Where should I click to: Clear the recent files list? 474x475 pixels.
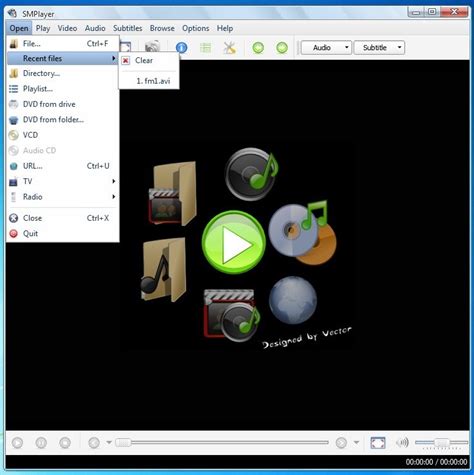tap(149, 60)
